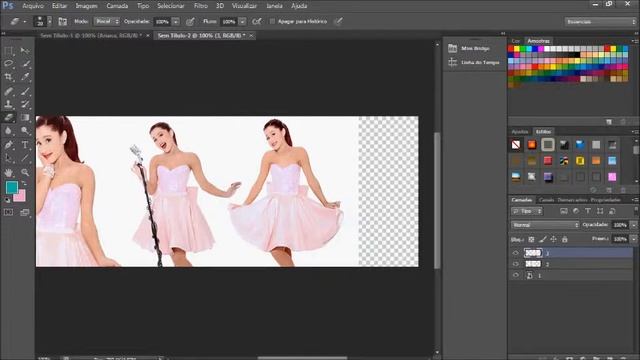Select the Brush tool
The width and height of the screenshot is (640, 360).
(x=25, y=91)
